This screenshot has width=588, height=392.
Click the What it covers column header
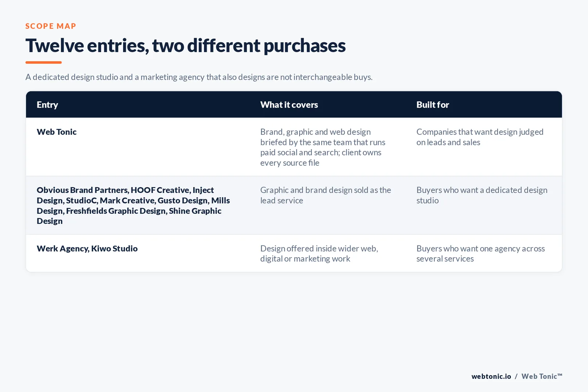pos(289,105)
